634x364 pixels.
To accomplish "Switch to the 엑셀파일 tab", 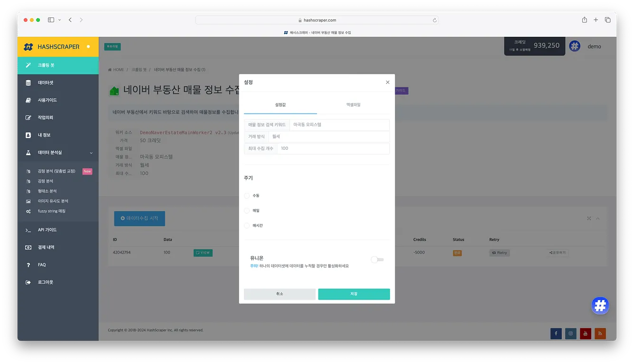I will click(x=353, y=105).
